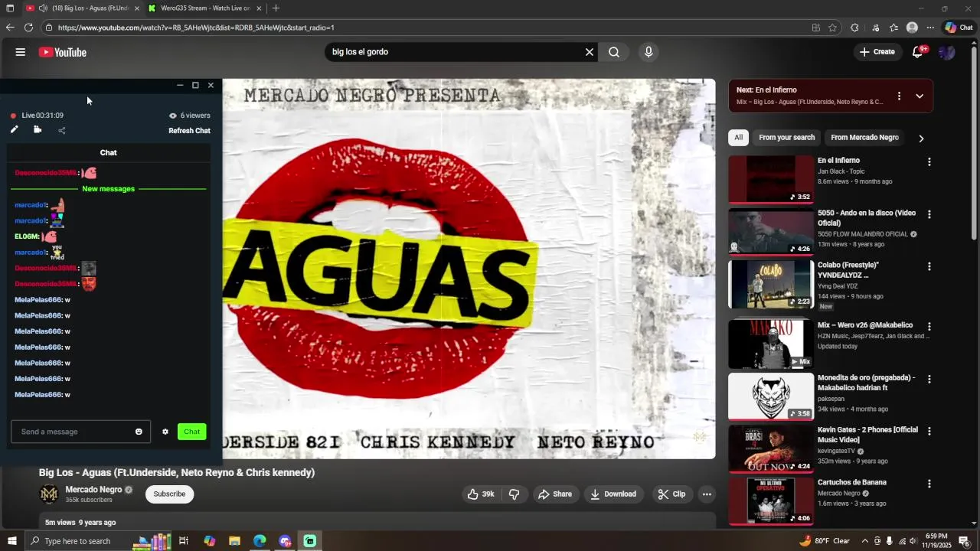The width and height of the screenshot is (980, 551).
Task: Open three-dot menu for Monedita de oro
Action: [x=929, y=379]
